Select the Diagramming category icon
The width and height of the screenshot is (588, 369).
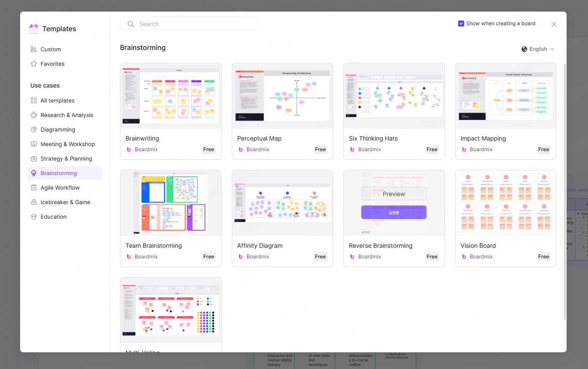pos(34,129)
